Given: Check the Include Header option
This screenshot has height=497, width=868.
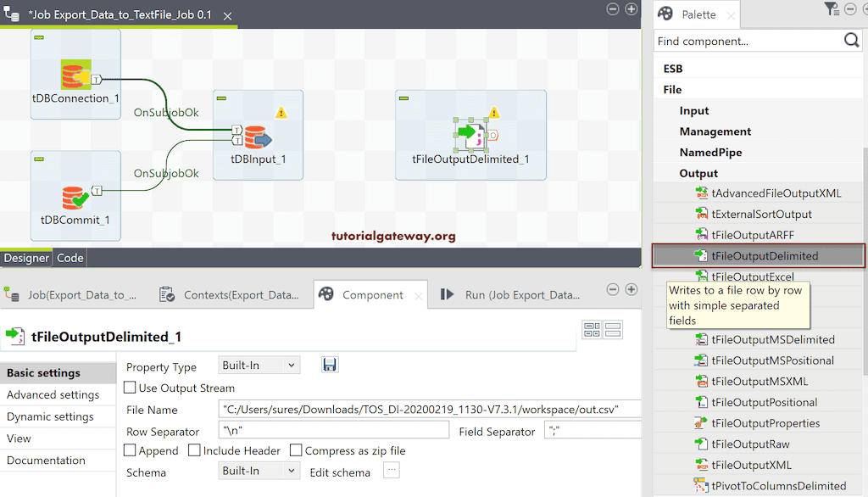Looking at the screenshot, I should point(196,450).
